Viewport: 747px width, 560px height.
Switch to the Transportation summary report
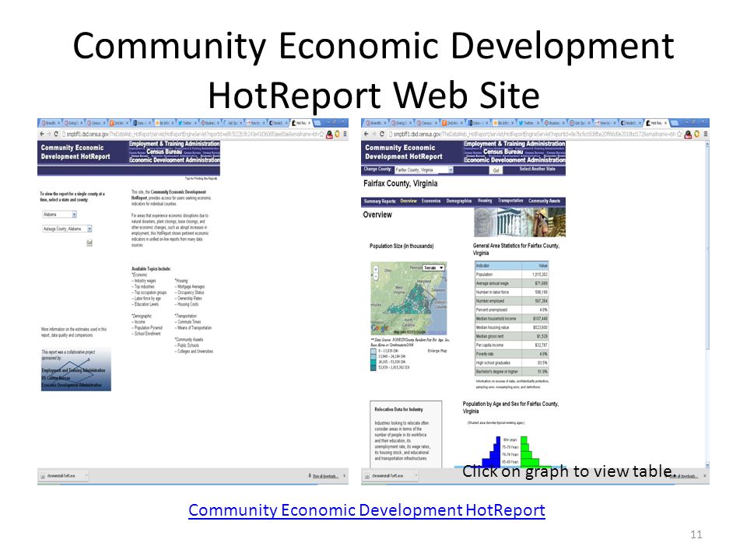coord(510,201)
